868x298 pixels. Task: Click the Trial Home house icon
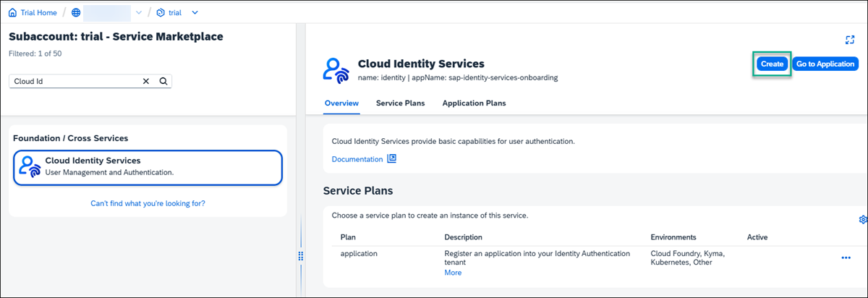[12, 12]
